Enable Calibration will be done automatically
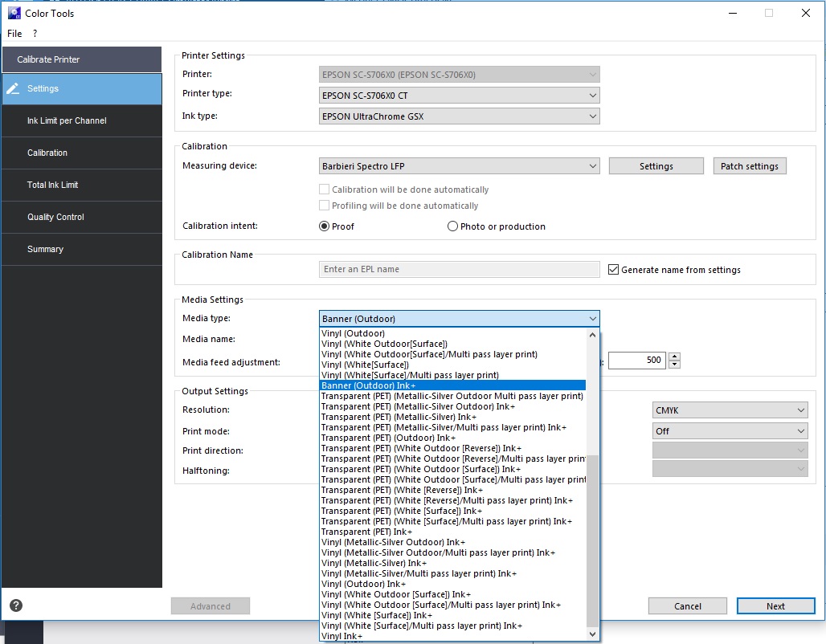 coord(324,189)
